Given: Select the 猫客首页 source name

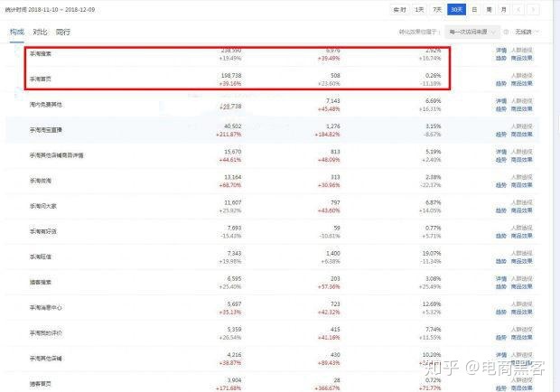Looking at the screenshot, I should [x=41, y=384].
